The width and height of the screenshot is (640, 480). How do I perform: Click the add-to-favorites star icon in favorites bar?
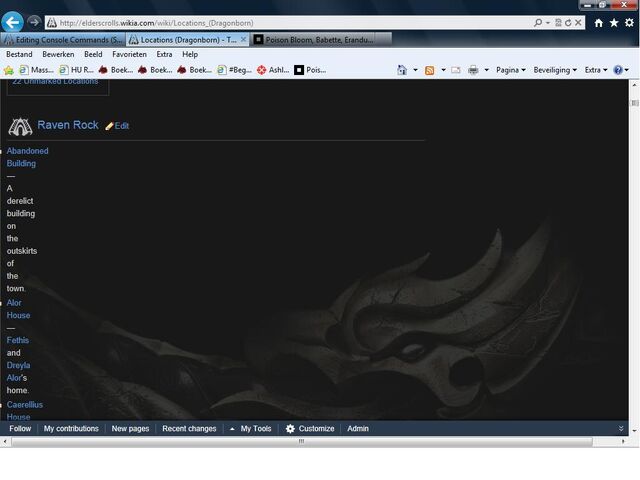9,70
